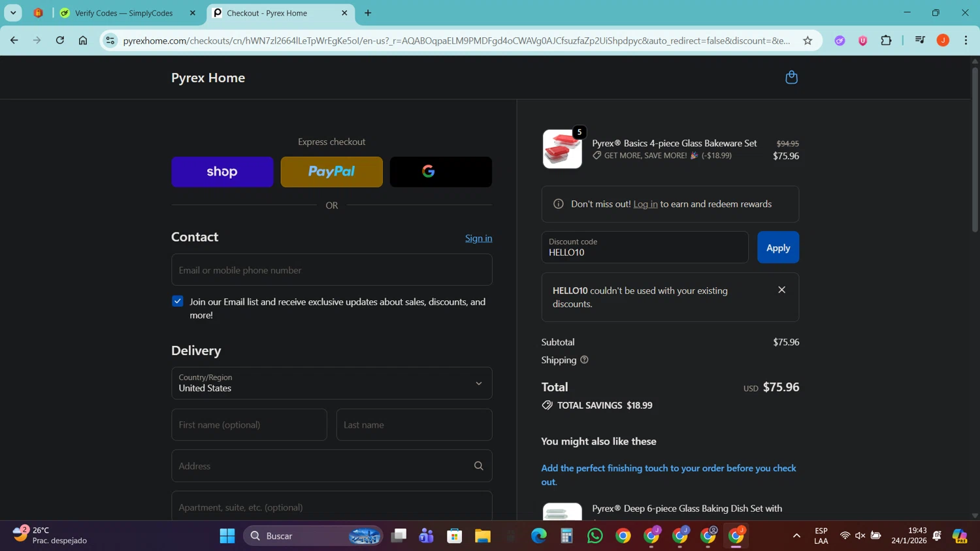Open Microsoft Store from the taskbar

pyautogui.click(x=455, y=536)
